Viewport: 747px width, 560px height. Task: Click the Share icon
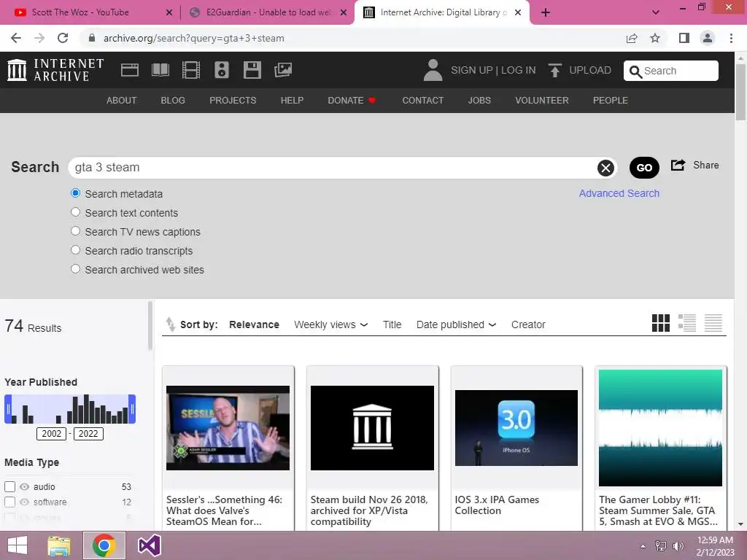[678, 165]
